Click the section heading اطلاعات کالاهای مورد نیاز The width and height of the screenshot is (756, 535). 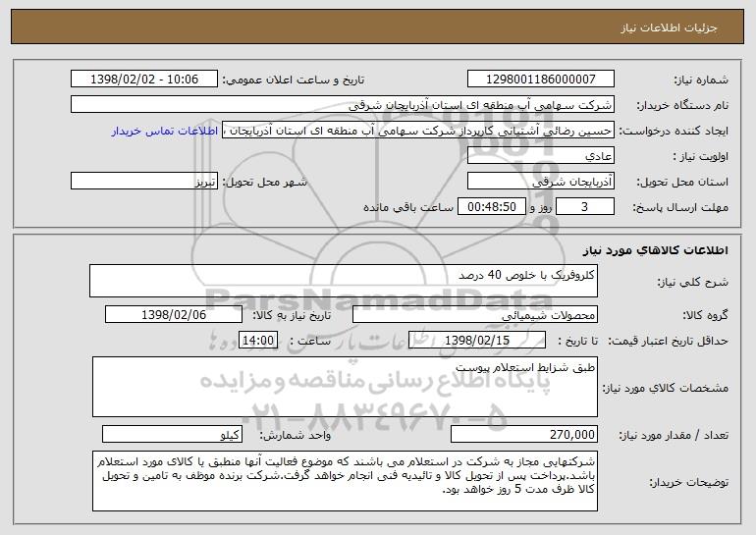tap(655, 250)
